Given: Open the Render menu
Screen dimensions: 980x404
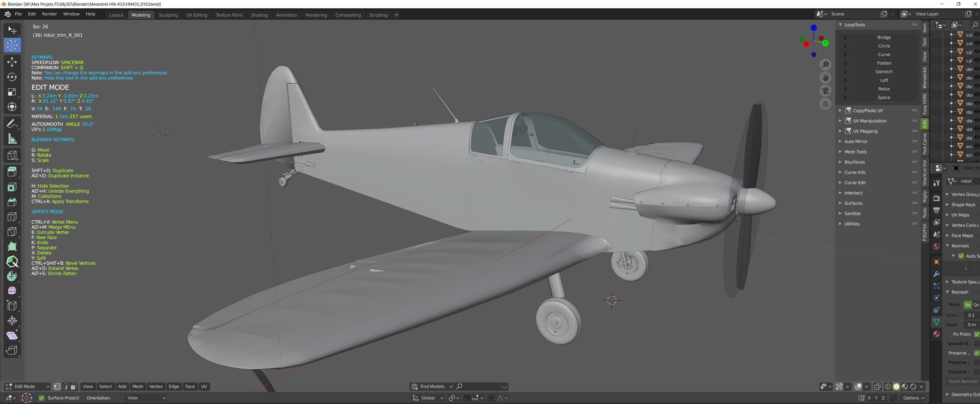Looking at the screenshot, I should coord(50,14).
